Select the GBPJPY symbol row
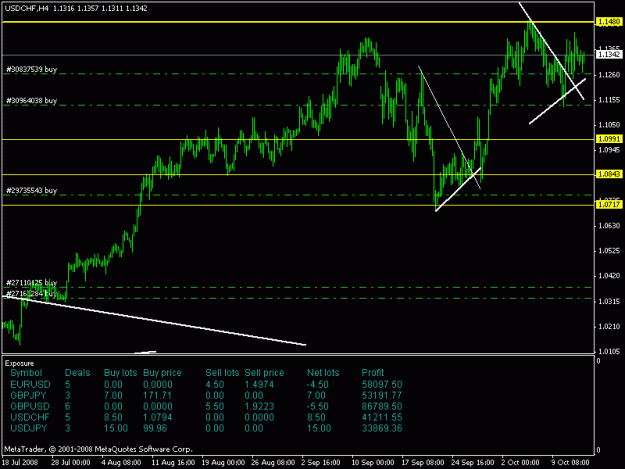The width and height of the screenshot is (625, 469). (x=206, y=396)
